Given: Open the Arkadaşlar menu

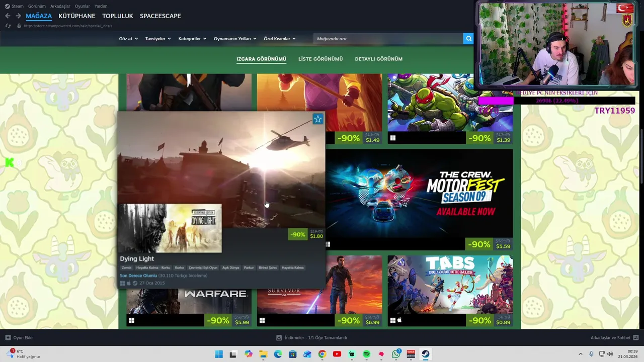Looking at the screenshot, I should (60, 6).
